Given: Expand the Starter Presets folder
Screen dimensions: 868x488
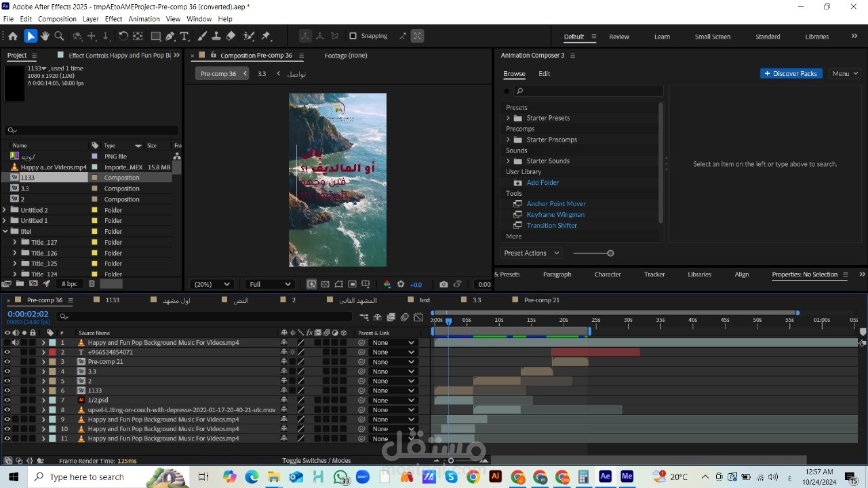Looking at the screenshot, I should pos(508,118).
